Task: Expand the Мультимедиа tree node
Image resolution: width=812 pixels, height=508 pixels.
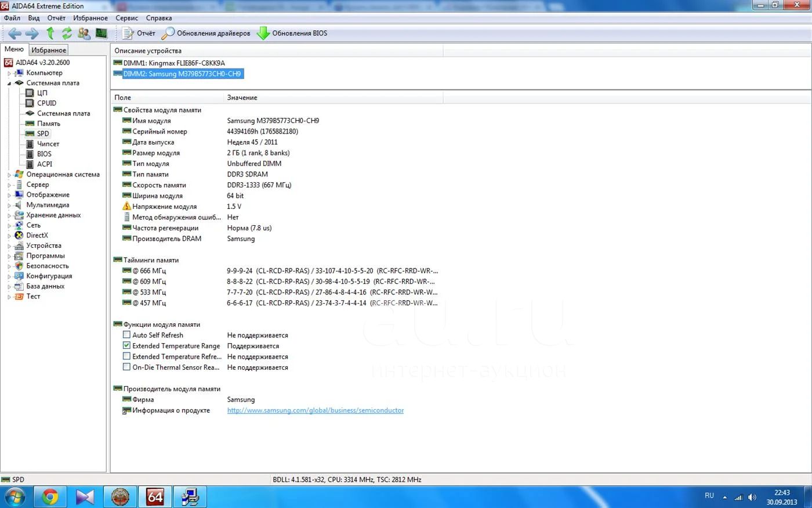Action: click(x=9, y=206)
